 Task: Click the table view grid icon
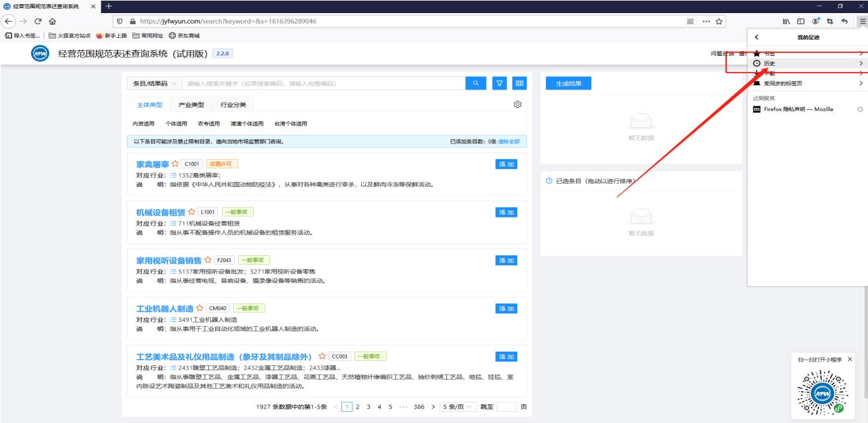tap(519, 83)
